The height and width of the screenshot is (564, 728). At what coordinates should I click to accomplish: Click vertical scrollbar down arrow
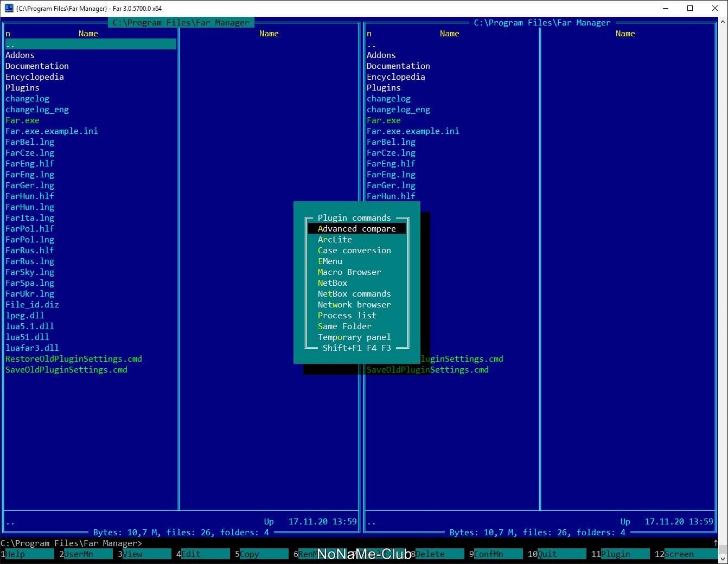[x=723, y=559]
